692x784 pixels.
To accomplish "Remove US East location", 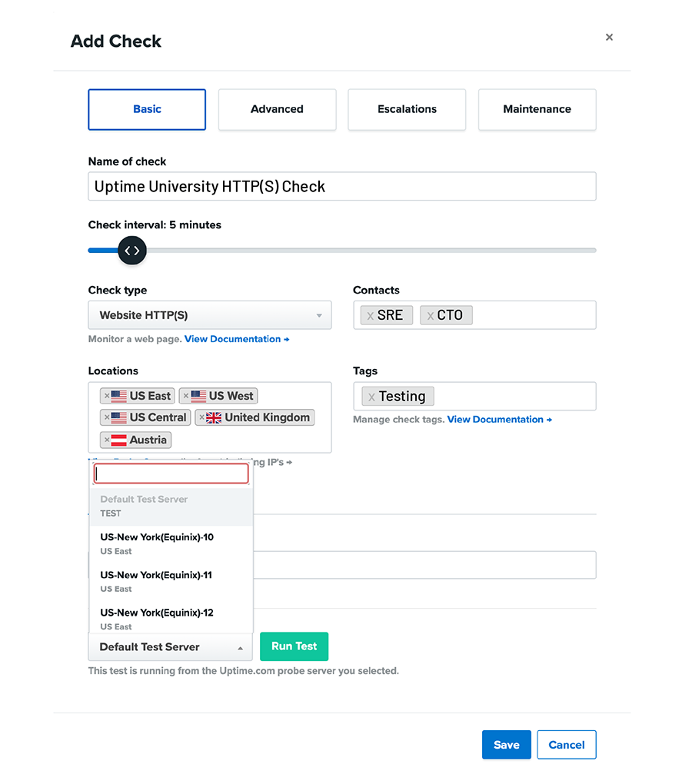I will [x=107, y=396].
